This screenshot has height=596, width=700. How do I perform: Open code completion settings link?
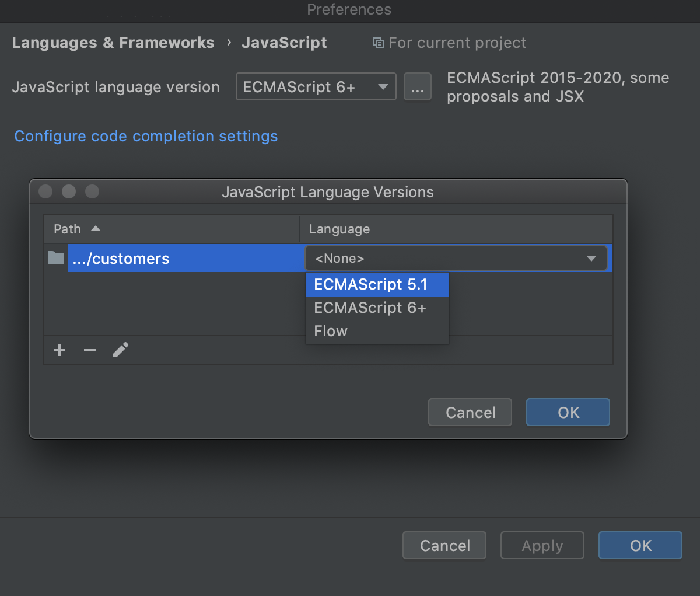[145, 136]
